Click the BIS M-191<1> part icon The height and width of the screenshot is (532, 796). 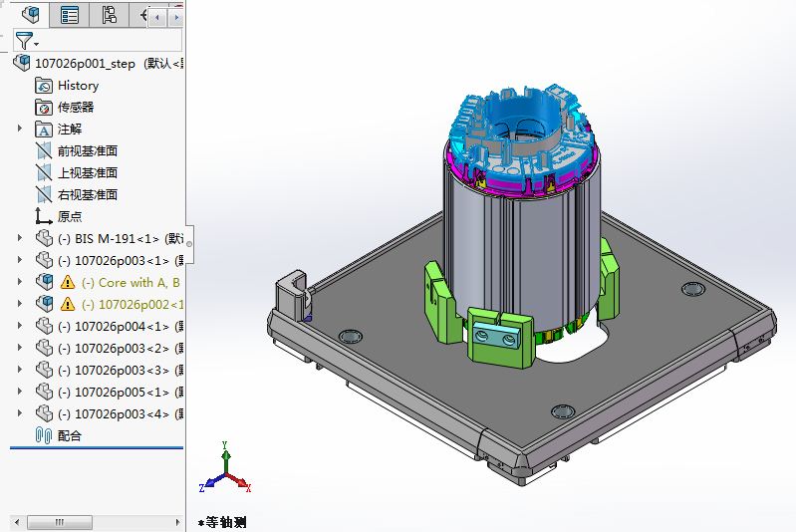pos(44,238)
